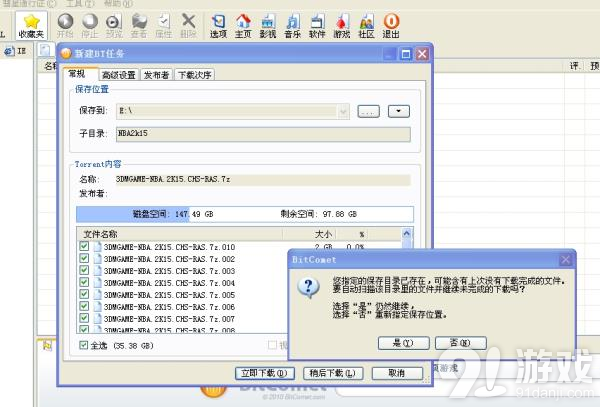The image size is (600, 407).
Task: Uncheck the 7z.003 file checkbox
Action: click(x=84, y=270)
